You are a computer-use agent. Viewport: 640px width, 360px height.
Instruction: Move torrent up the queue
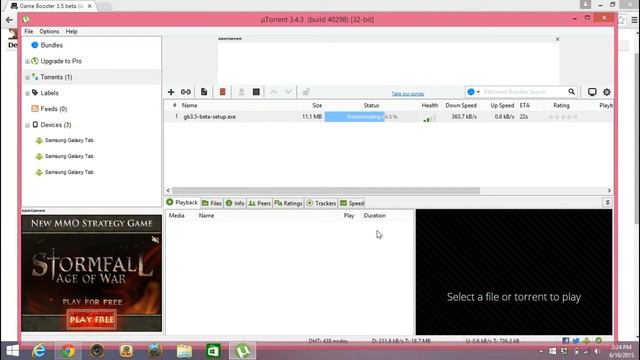274,92
